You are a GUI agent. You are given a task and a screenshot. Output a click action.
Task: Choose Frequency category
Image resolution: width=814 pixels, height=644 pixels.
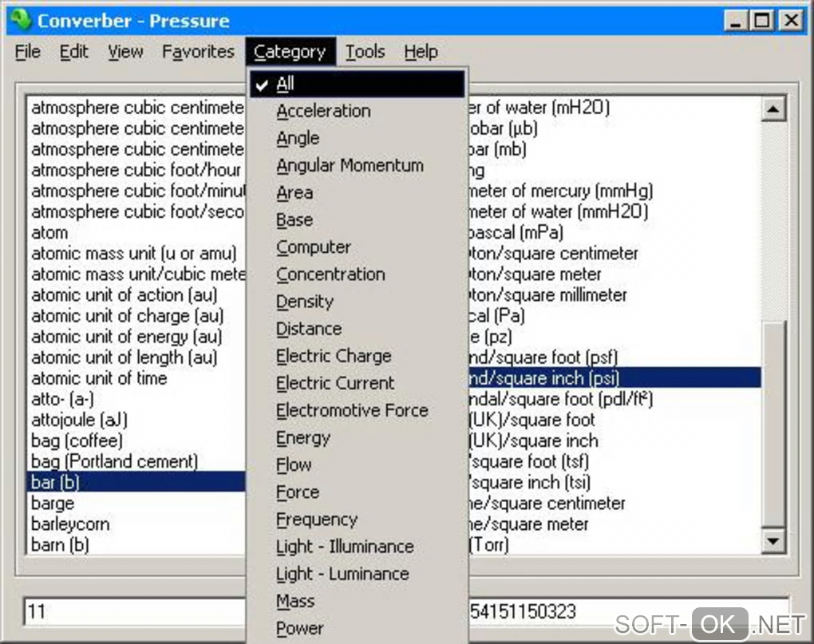click(x=358, y=520)
